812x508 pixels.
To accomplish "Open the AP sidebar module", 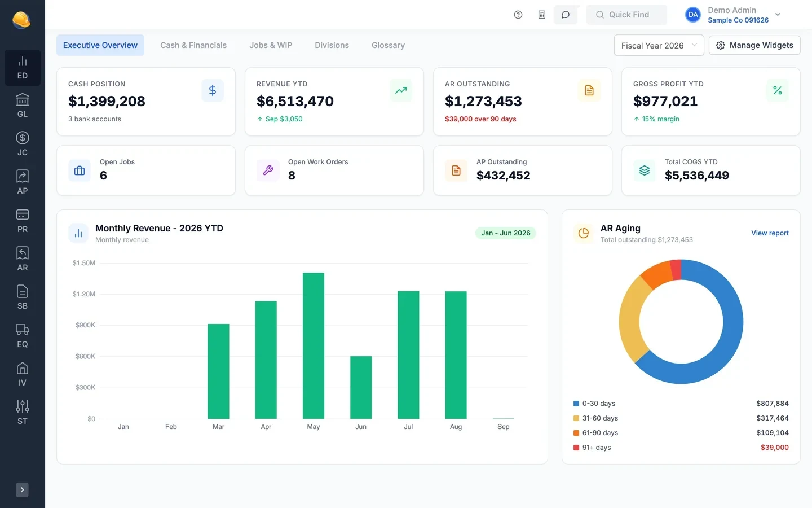I will click(23, 183).
